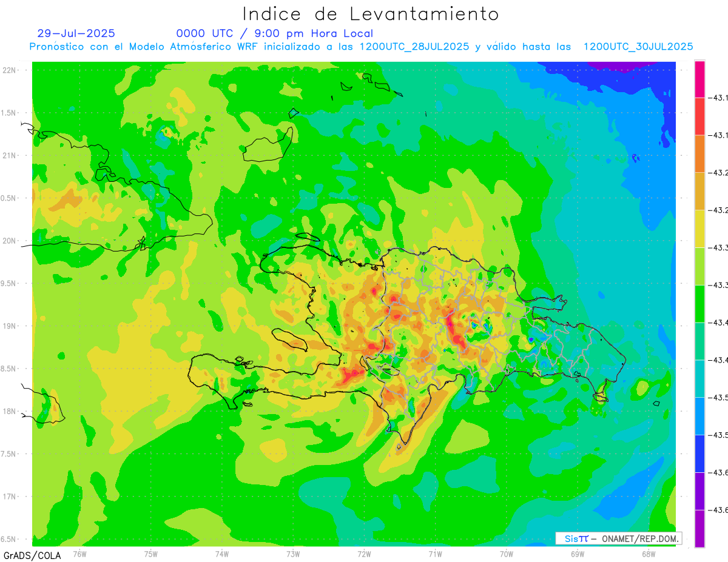Choose the turquoise legend swatch
Viewport: 728px width, 562px height.
pyautogui.click(x=699, y=380)
